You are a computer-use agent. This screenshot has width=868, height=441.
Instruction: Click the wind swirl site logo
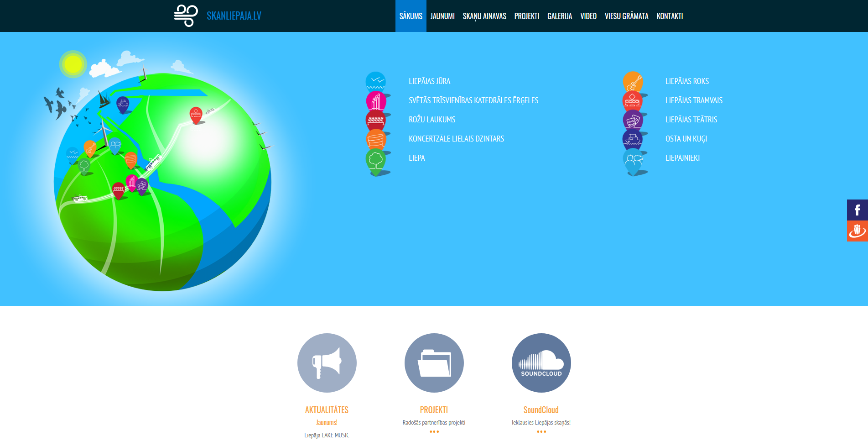click(x=186, y=16)
